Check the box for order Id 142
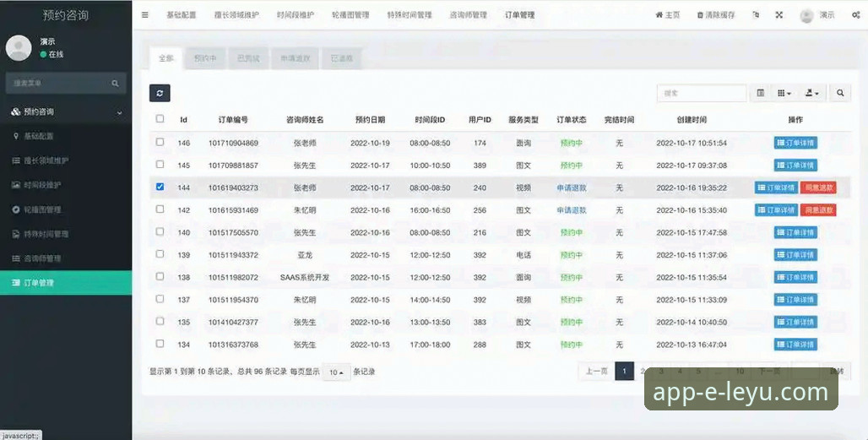The height and width of the screenshot is (440, 868). pyautogui.click(x=160, y=209)
